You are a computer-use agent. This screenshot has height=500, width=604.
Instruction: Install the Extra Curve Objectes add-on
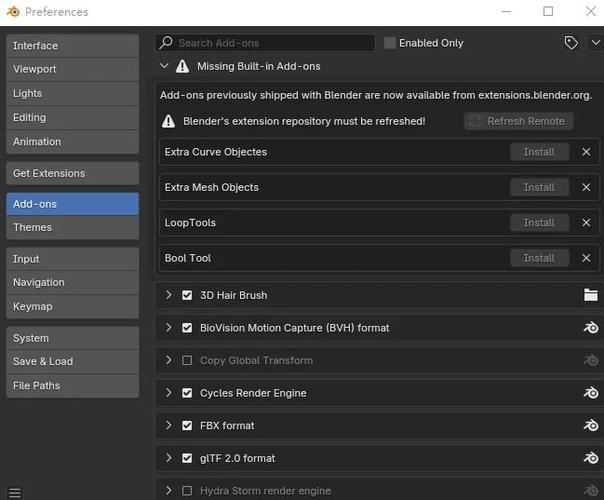539,152
